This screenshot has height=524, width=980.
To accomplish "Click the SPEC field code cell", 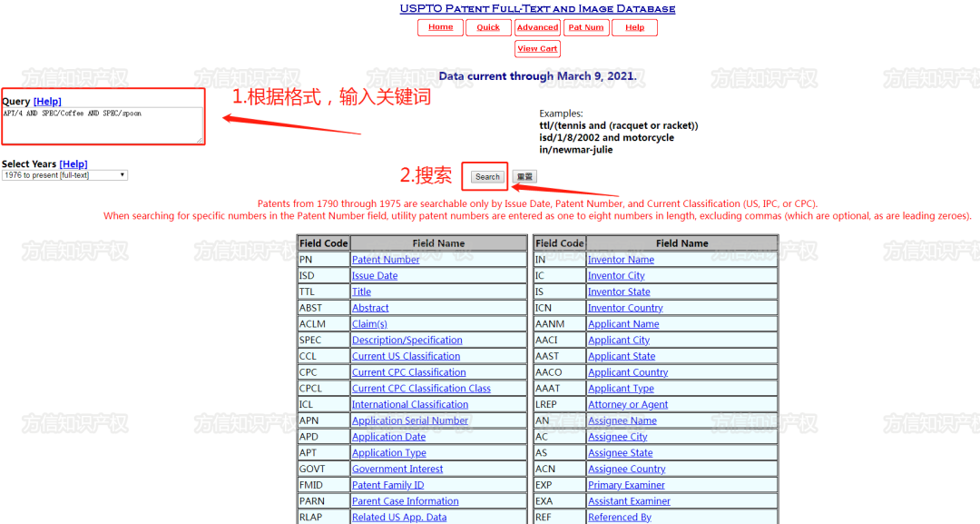I will (323, 341).
